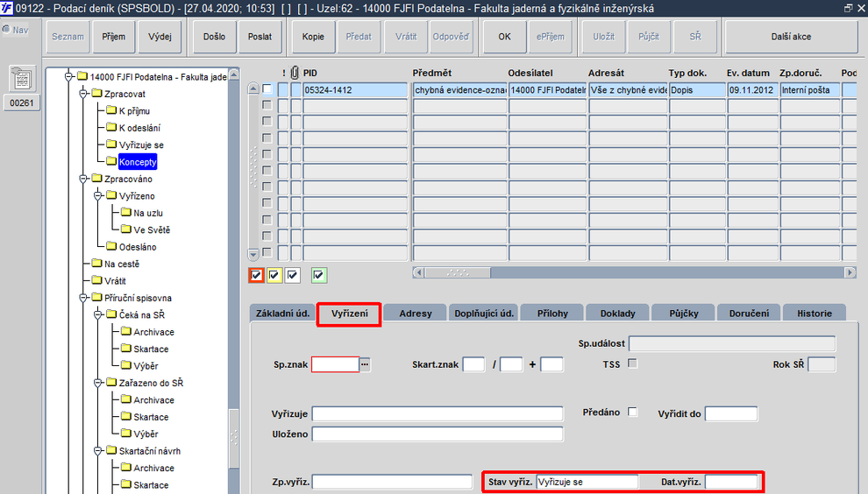Viewport: 868px width, 494px height.
Task: Check the TSS checkbox
Action: tap(633, 363)
